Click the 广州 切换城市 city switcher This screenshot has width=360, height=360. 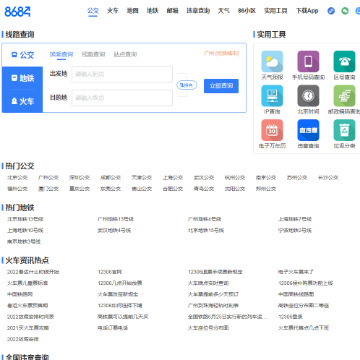(x=221, y=53)
